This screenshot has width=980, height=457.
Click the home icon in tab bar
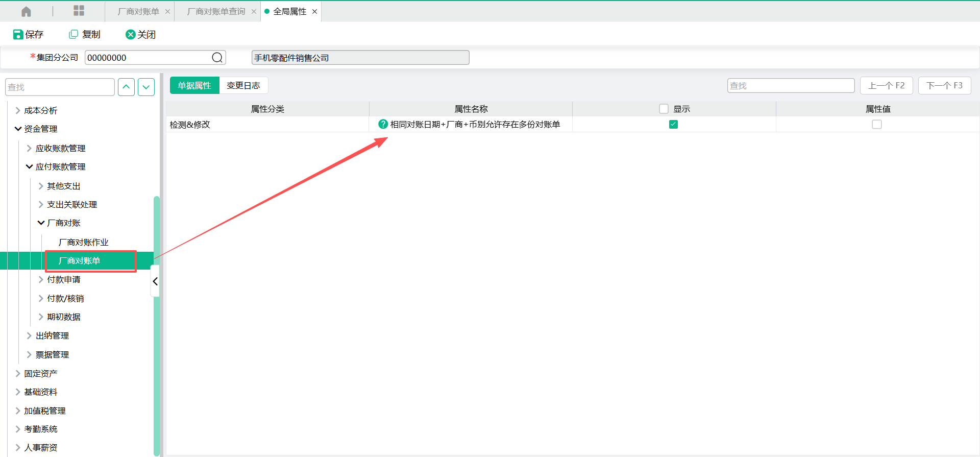point(26,11)
